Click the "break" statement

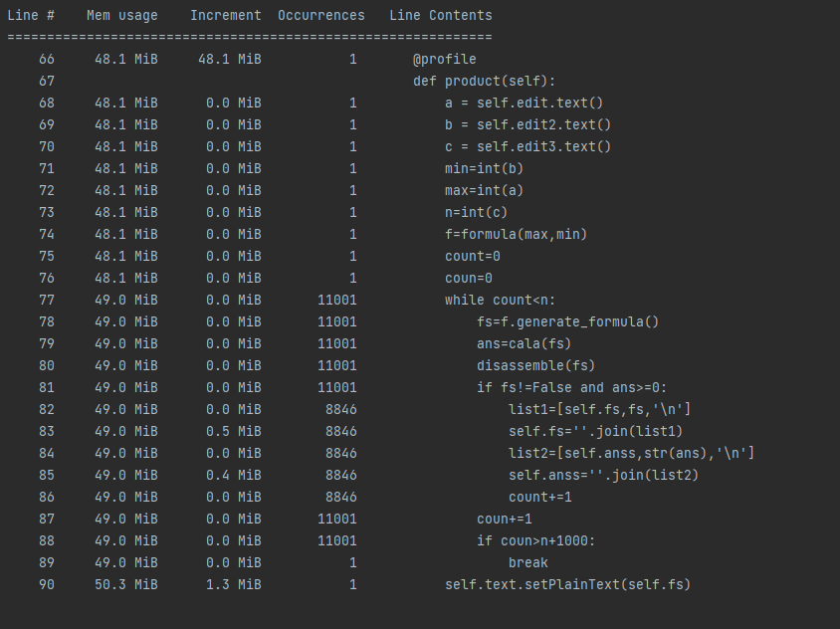528,563
